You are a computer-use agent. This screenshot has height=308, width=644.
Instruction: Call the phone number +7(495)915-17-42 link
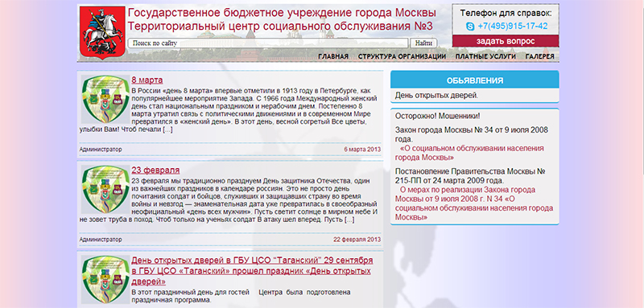pyautogui.click(x=513, y=27)
